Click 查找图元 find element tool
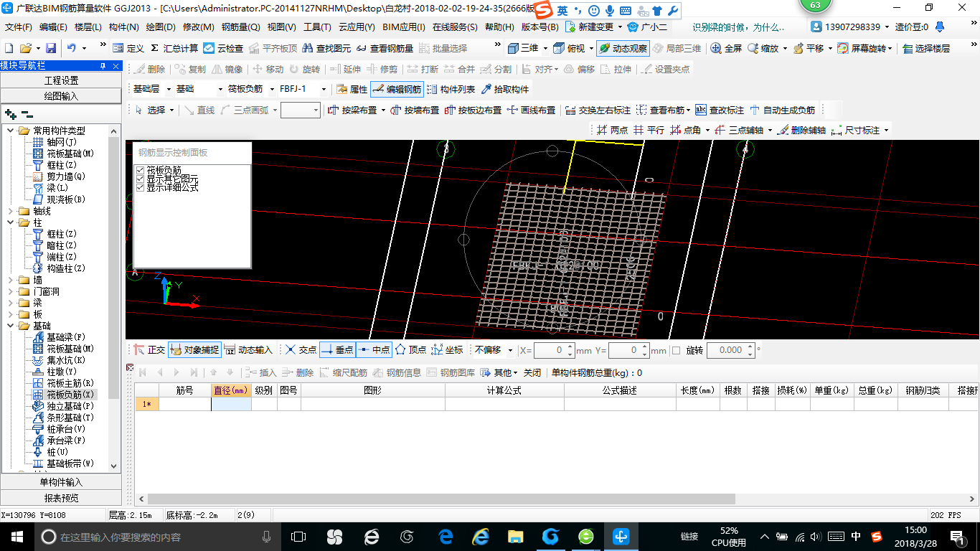Screen dimensions: 980x551 coord(326,48)
